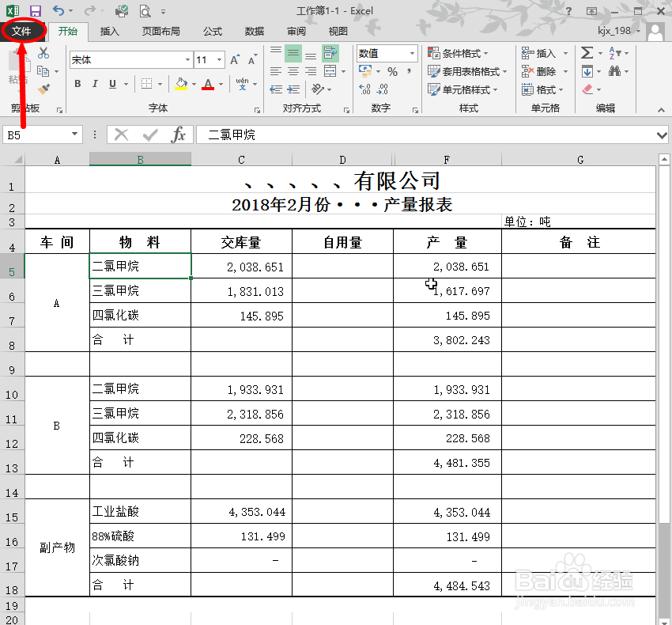Center text horizontally
672x625 pixels.
click(x=293, y=71)
